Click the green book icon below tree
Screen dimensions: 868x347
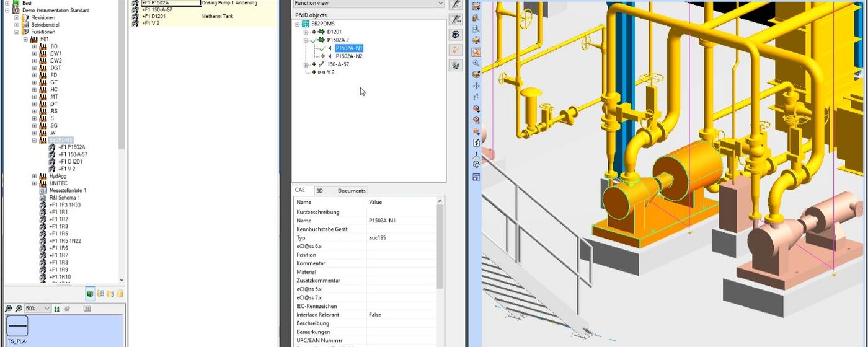pos(90,294)
